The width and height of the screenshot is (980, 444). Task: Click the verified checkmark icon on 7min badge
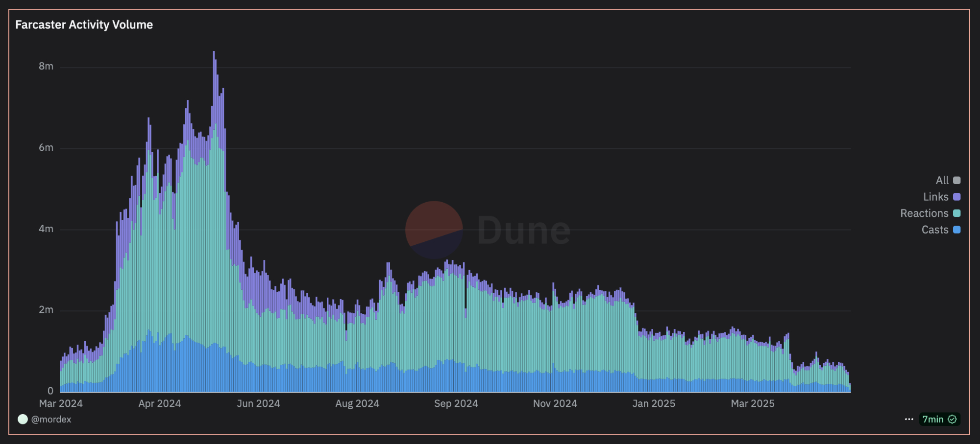click(x=953, y=419)
